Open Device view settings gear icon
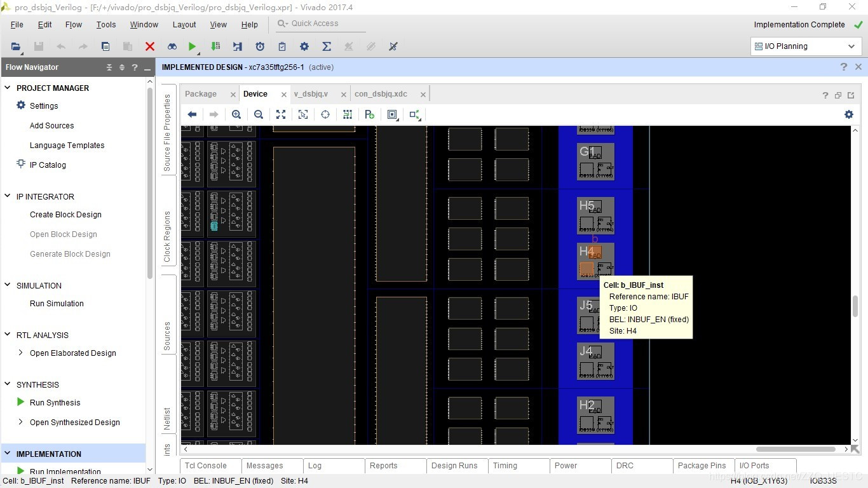This screenshot has height=488, width=868. tap(849, 114)
